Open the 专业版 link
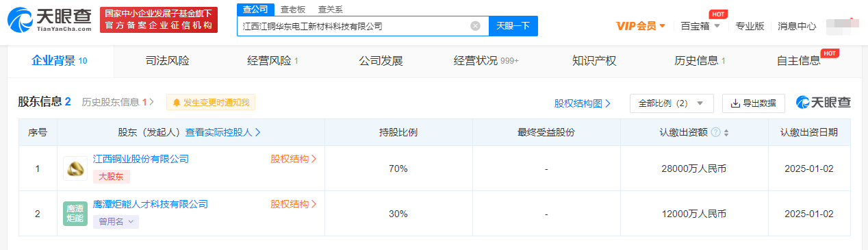868x250 pixels. click(750, 26)
